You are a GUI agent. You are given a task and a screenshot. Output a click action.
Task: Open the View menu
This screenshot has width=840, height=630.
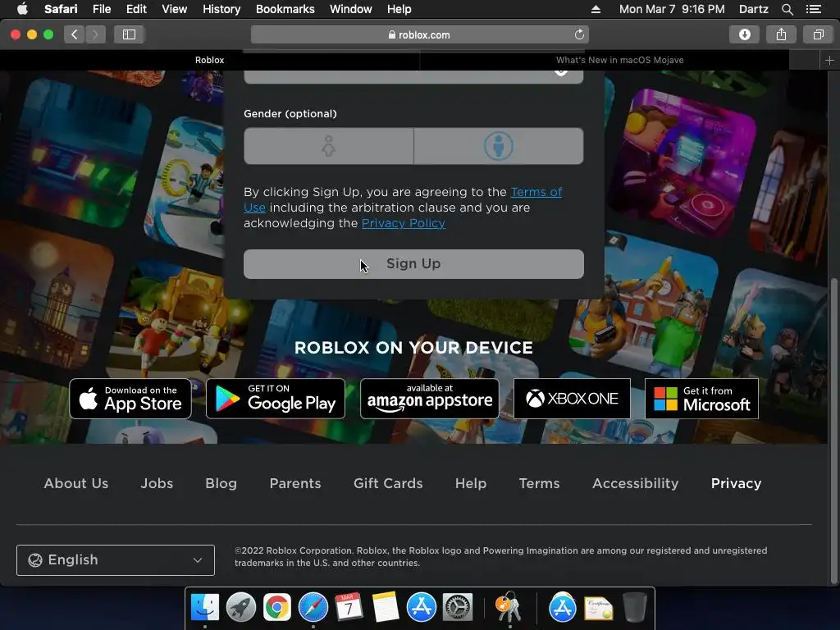pyautogui.click(x=174, y=9)
